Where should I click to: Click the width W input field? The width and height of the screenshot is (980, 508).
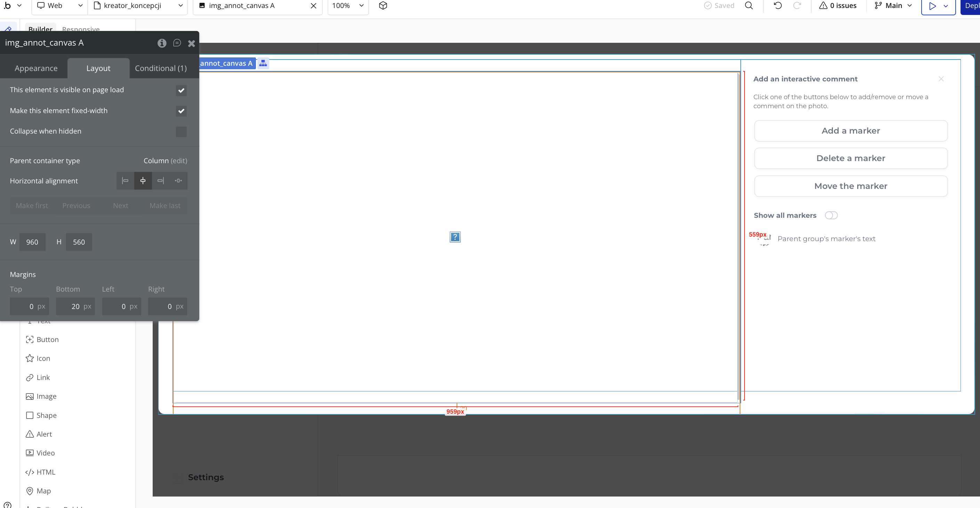click(x=32, y=242)
